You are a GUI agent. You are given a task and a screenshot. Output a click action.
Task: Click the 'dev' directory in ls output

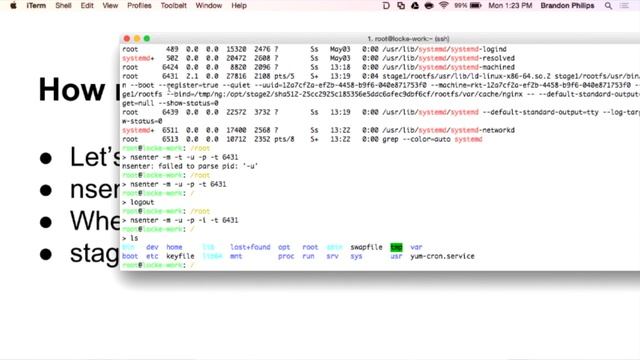[x=152, y=247]
